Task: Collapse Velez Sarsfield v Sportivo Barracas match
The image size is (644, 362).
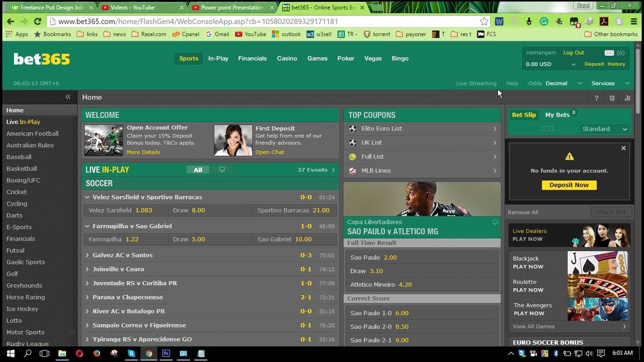Action: coord(87,197)
